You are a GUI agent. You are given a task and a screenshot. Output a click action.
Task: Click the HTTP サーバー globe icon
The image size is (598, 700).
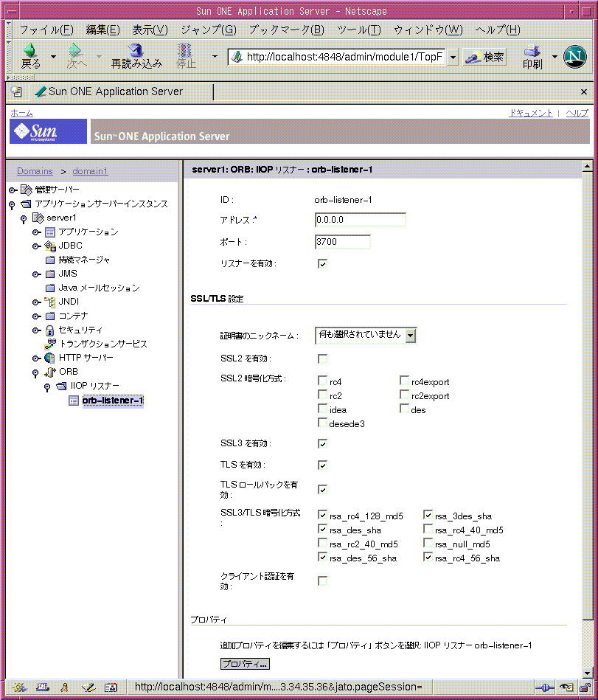click(50, 358)
